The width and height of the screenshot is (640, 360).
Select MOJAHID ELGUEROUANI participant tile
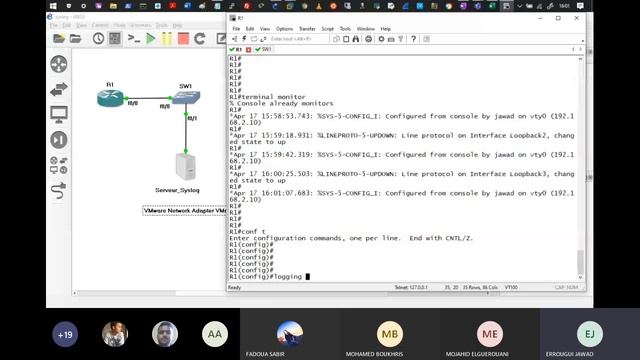click(490, 334)
